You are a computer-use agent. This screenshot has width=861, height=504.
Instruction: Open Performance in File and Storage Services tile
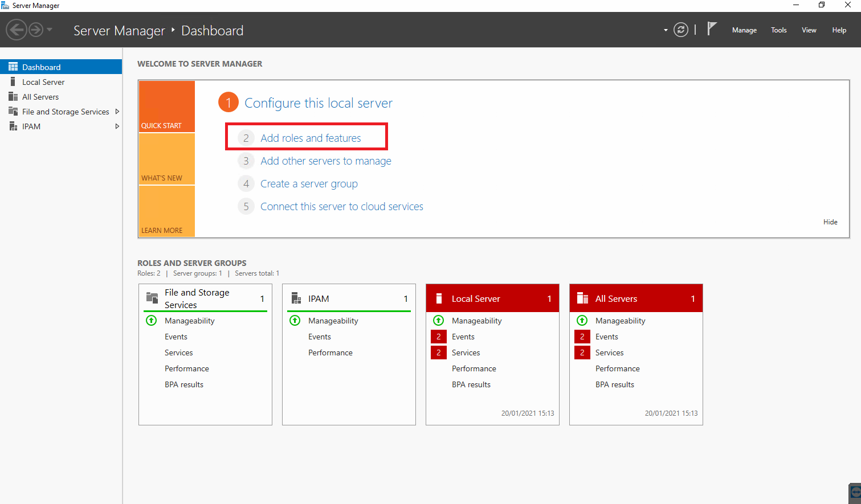pyautogui.click(x=187, y=368)
